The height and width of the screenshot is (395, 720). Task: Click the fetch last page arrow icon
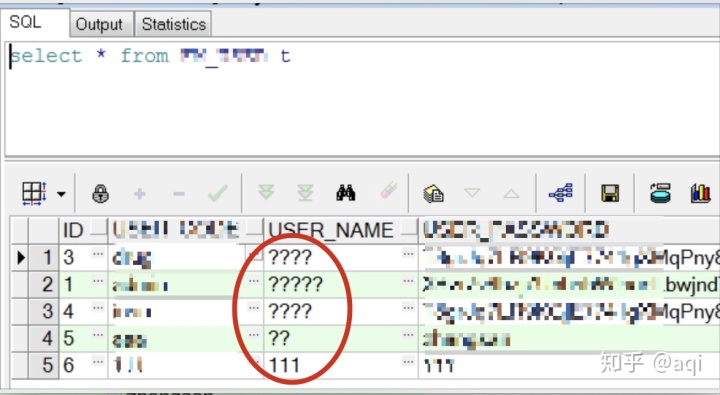click(x=305, y=193)
